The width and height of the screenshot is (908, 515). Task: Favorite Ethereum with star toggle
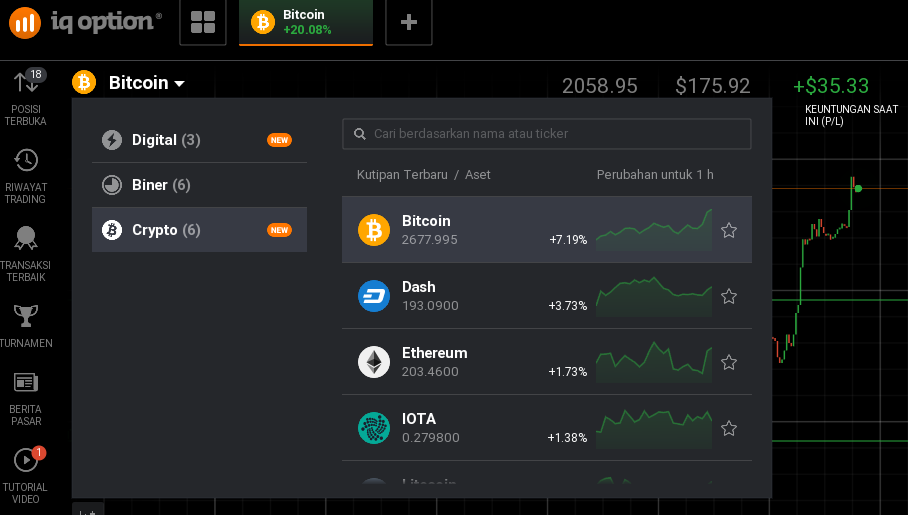729,363
